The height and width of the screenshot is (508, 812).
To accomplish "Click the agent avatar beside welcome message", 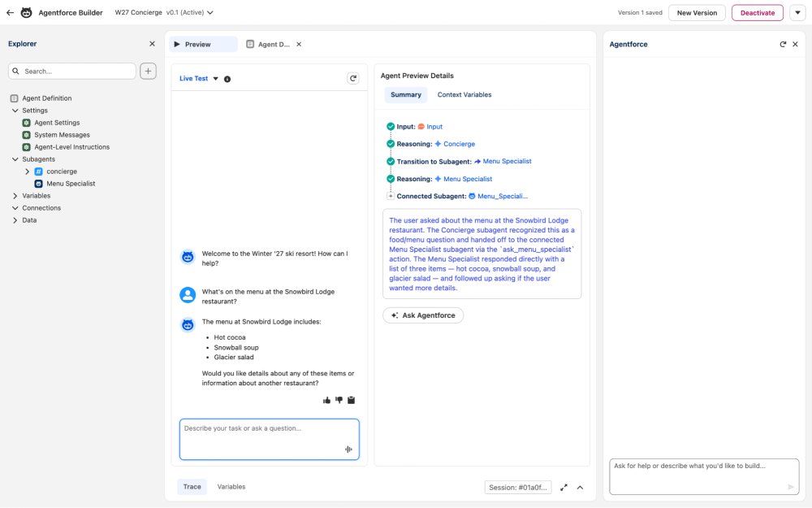I will coord(188,257).
